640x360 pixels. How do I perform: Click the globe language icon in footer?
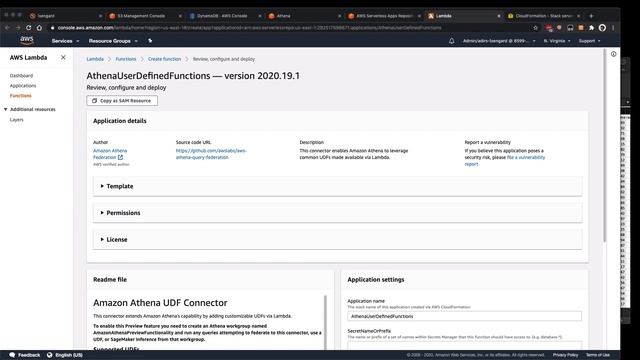(x=50, y=355)
